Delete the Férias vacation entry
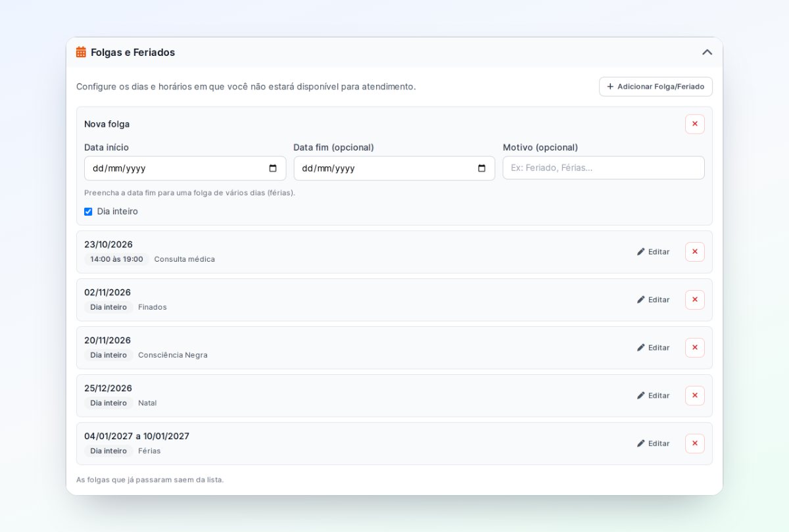Viewport: 789px width, 532px height. coord(695,444)
